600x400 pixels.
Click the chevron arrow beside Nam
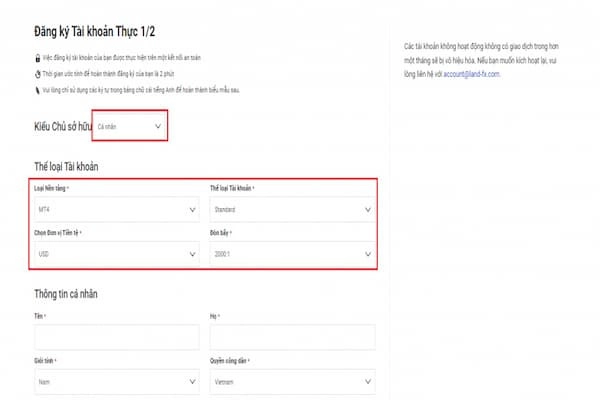click(x=192, y=382)
